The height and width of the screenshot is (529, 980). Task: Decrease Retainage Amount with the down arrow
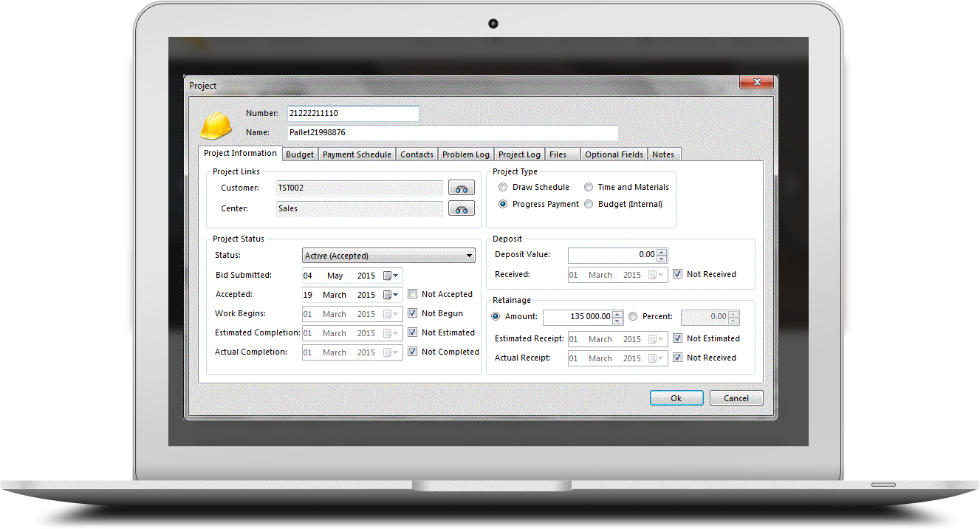(618, 321)
